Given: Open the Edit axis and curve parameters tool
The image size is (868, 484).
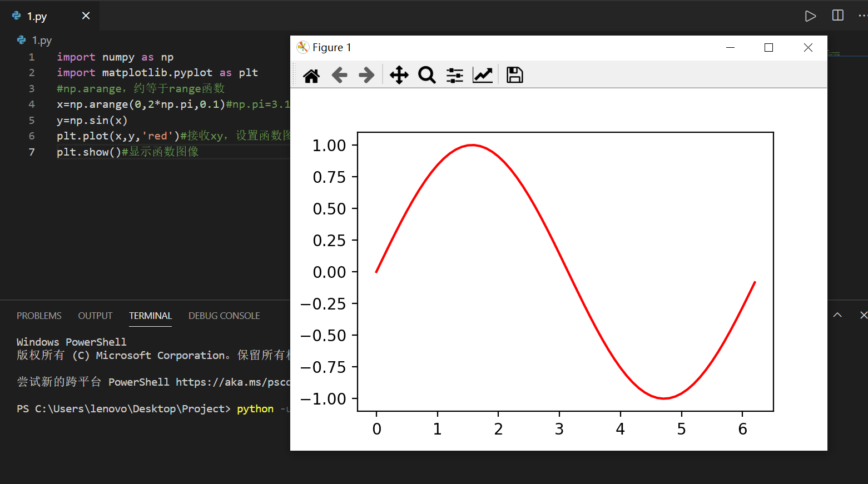Looking at the screenshot, I should tap(483, 75).
